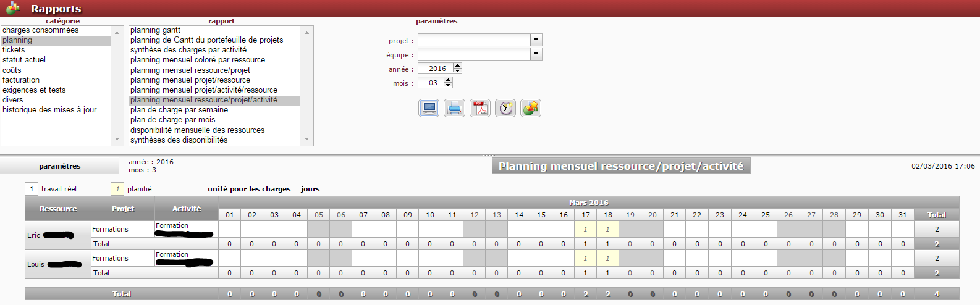
Task: Choose 'plan de charge par semaine' report
Action: pos(214,110)
